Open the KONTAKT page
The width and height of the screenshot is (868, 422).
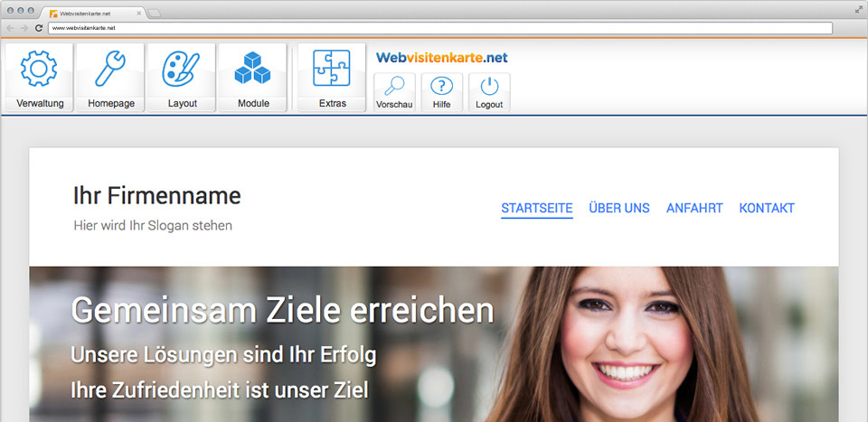[767, 209]
